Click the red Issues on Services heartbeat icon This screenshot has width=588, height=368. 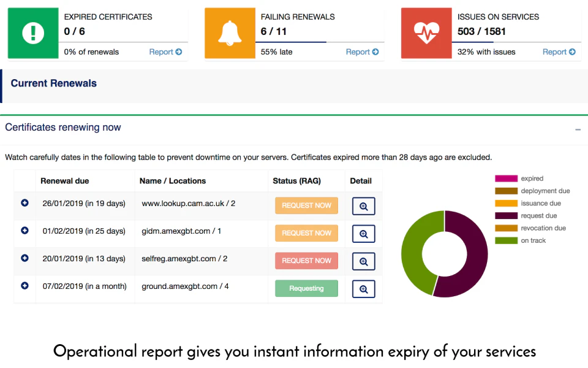(426, 33)
